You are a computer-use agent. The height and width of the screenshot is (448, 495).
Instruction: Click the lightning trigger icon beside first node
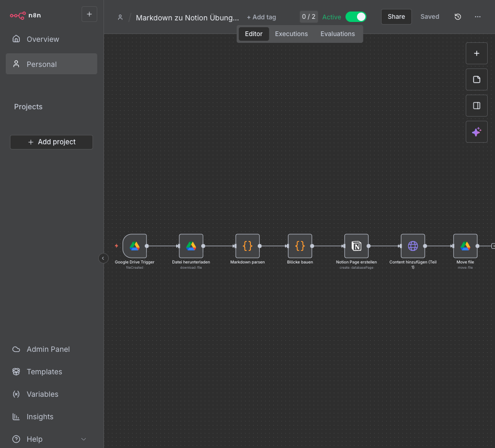point(117,246)
